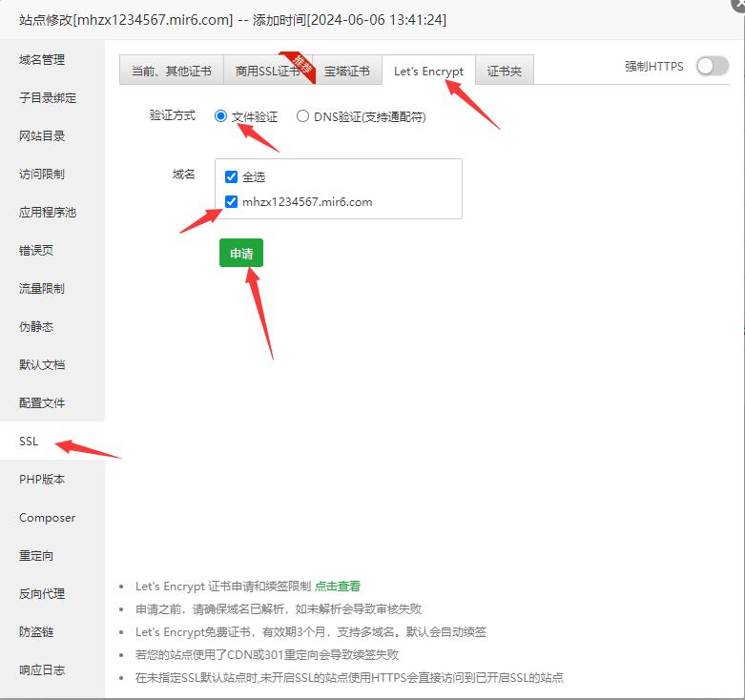Click the green 申请 button

tap(240, 254)
